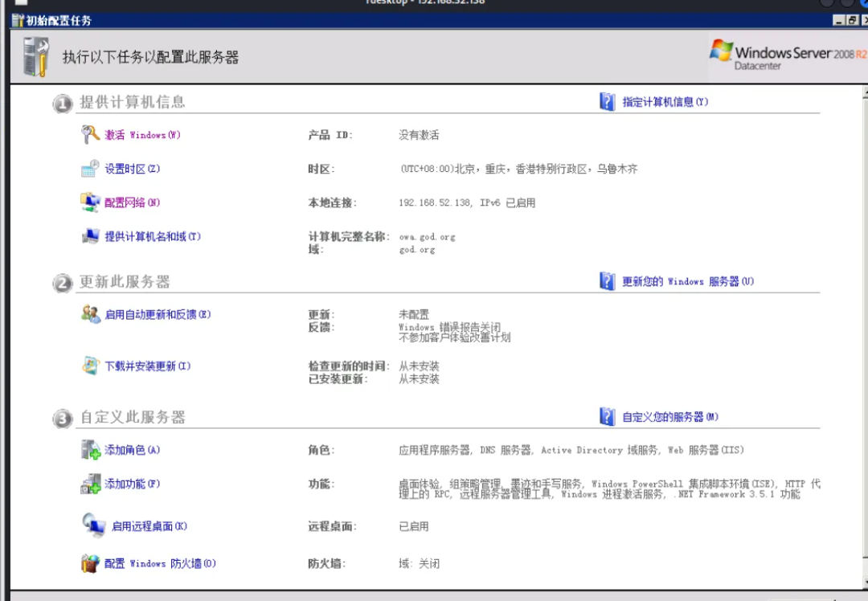Click the help icon beside 自定义您的服务器
868x601 pixels.
click(x=608, y=417)
